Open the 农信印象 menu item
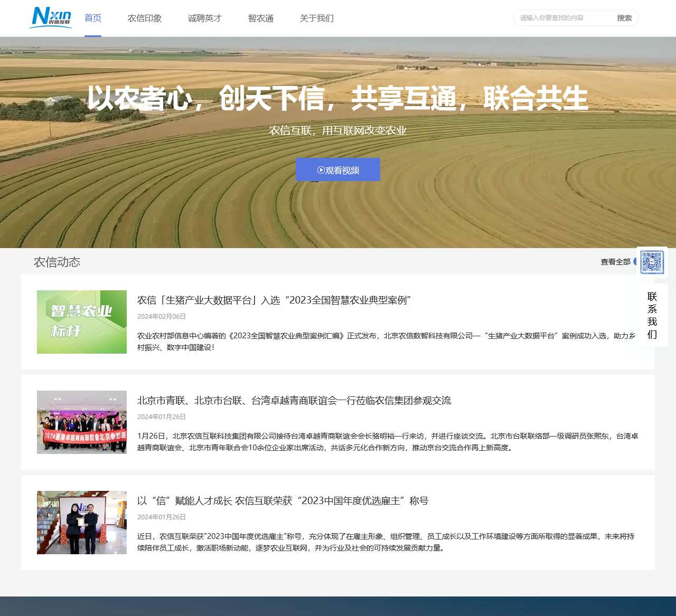This screenshot has width=676, height=616. point(145,18)
